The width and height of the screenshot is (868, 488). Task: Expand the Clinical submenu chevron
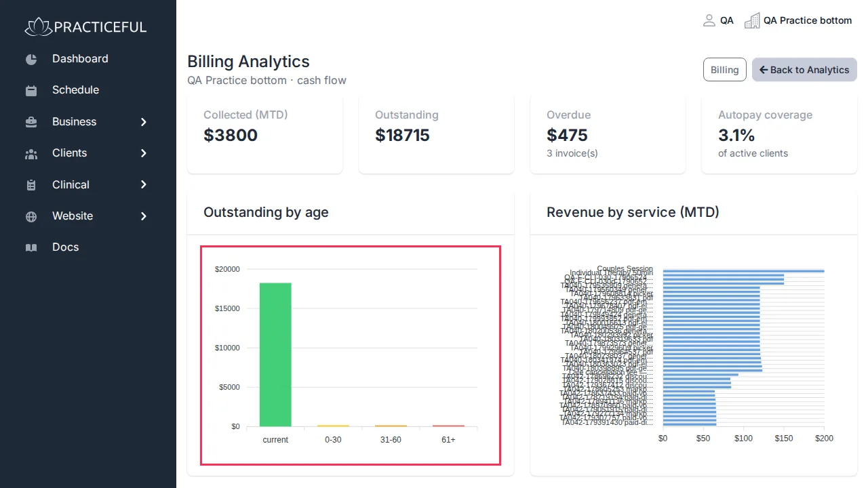[x=144, y=184]
